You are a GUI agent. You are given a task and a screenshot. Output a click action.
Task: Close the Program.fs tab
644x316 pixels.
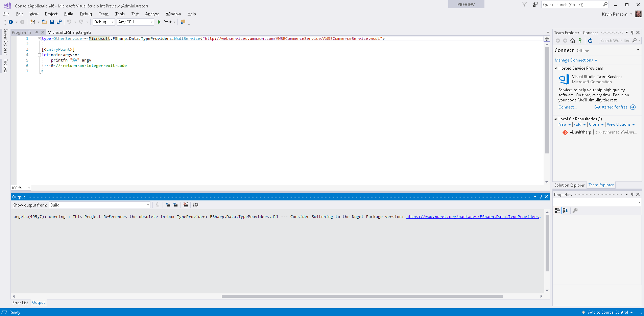coord(43,32)
